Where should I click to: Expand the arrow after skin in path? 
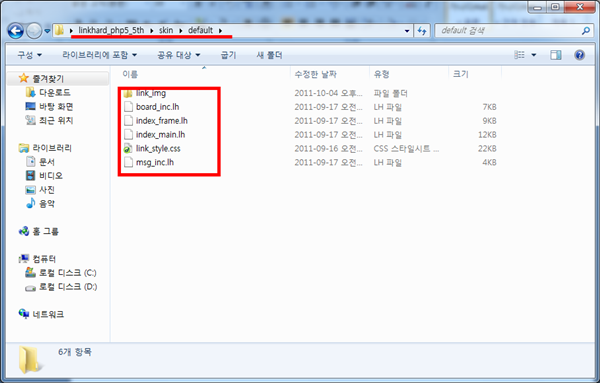181,31
